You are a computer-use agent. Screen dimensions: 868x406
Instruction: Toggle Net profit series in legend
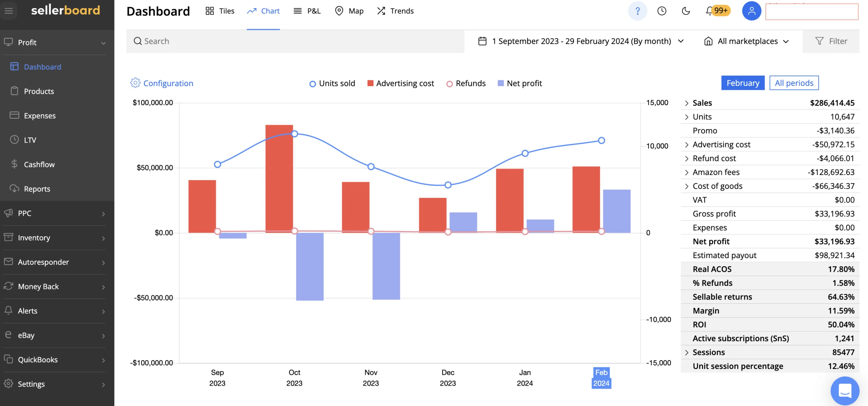519,83
